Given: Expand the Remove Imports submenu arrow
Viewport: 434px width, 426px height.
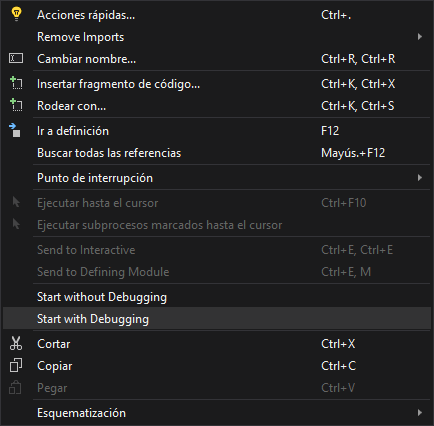Looking at the screenshot, I should (420, 36).
